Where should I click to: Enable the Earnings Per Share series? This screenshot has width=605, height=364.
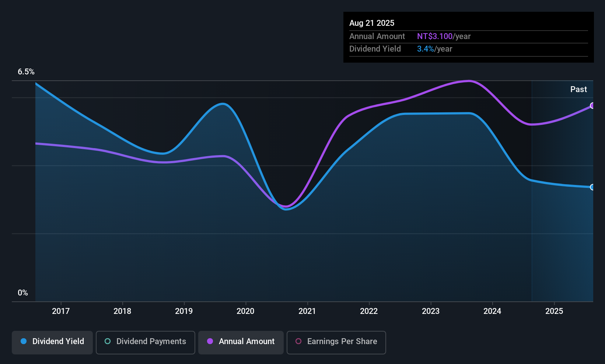coord(336,342)
